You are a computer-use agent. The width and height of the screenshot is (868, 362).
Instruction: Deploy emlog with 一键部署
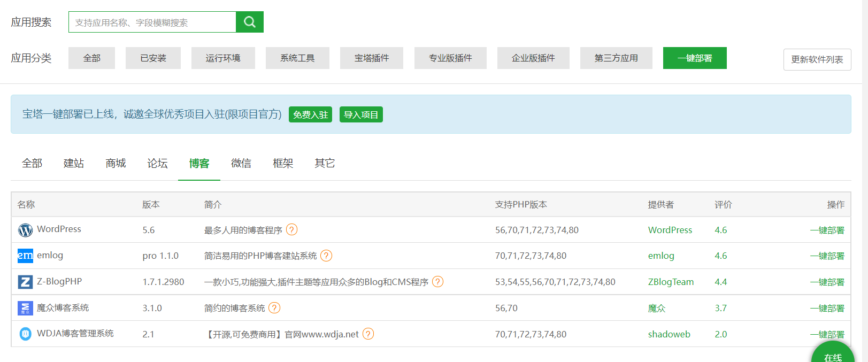click(827, 256)
